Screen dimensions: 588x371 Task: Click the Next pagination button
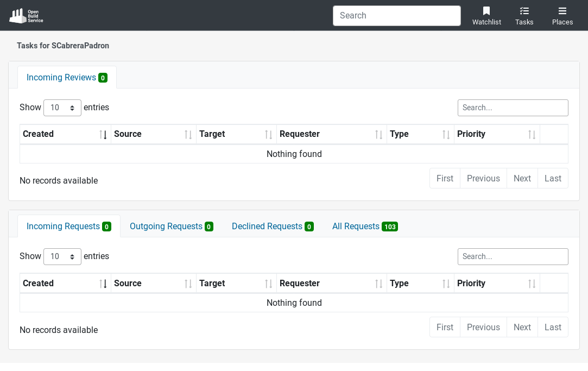pos(522,178)
